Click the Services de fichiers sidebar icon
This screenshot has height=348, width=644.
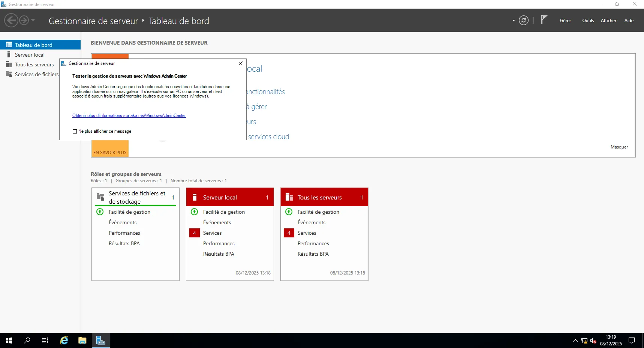9,74
